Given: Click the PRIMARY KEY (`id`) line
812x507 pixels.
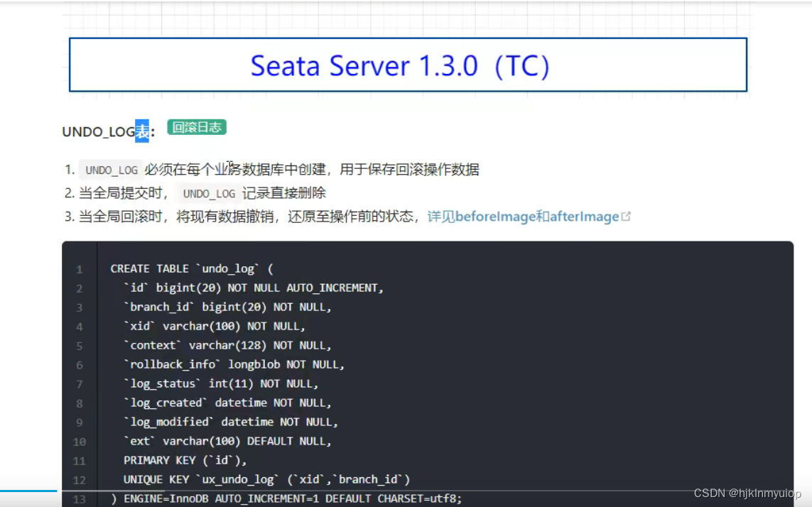Looking at the screenshot, I should 185,460.
